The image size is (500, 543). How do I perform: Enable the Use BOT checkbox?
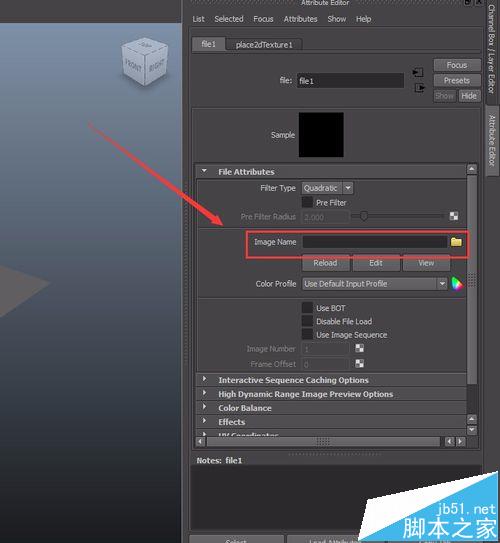307,308
